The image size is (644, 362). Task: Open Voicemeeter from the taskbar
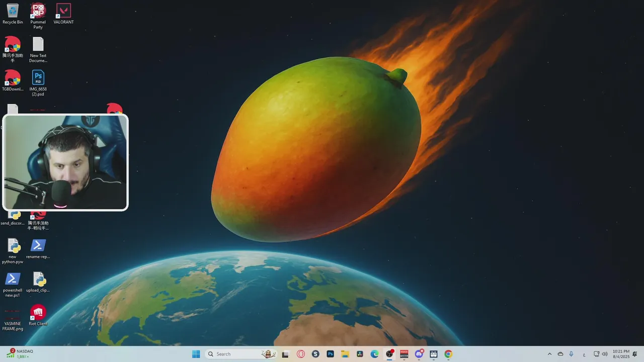coord(404,354)
